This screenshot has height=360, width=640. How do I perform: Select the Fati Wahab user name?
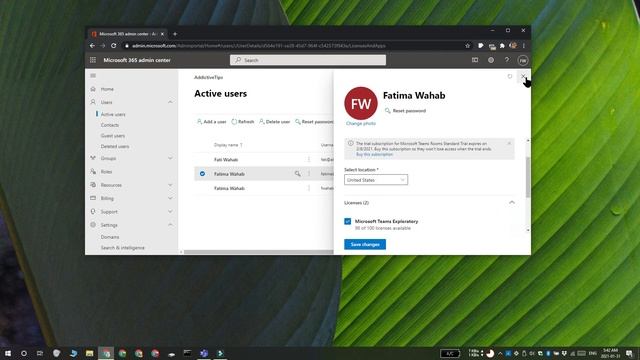(x=226, y=160)
